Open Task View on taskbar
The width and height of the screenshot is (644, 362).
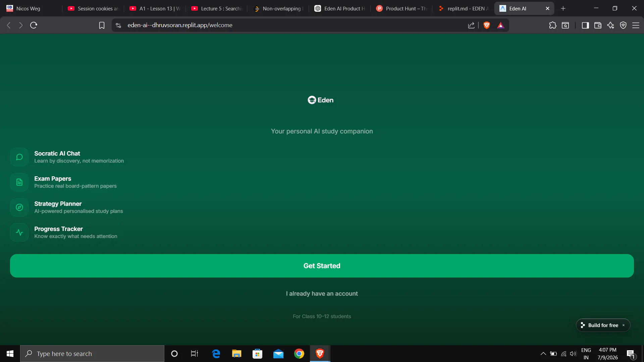coord(195,354)
